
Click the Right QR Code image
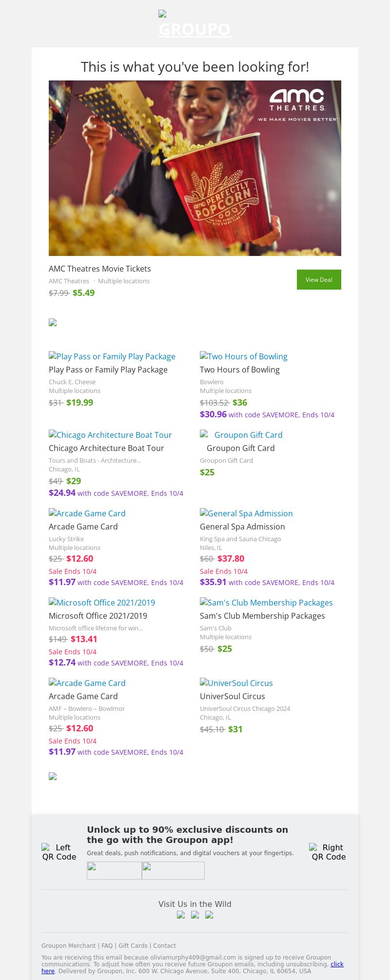(329, 852)
